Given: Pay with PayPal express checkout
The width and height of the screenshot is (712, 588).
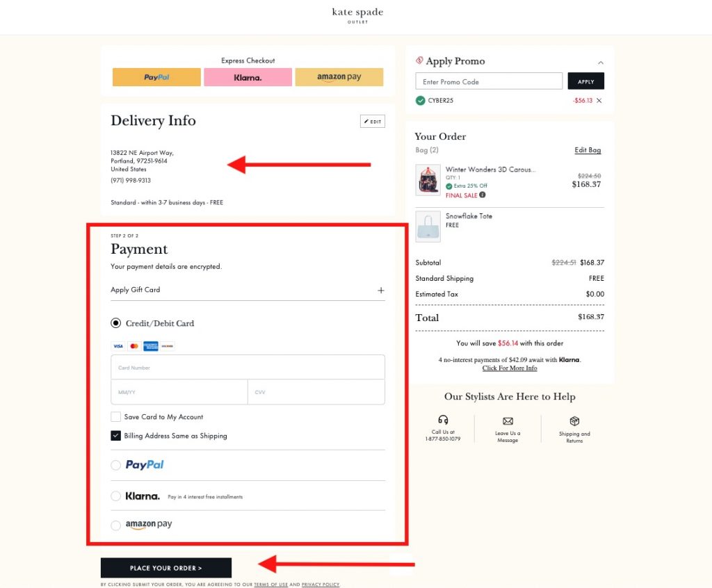Looking at the screenshot, I should tap(156, 77).
